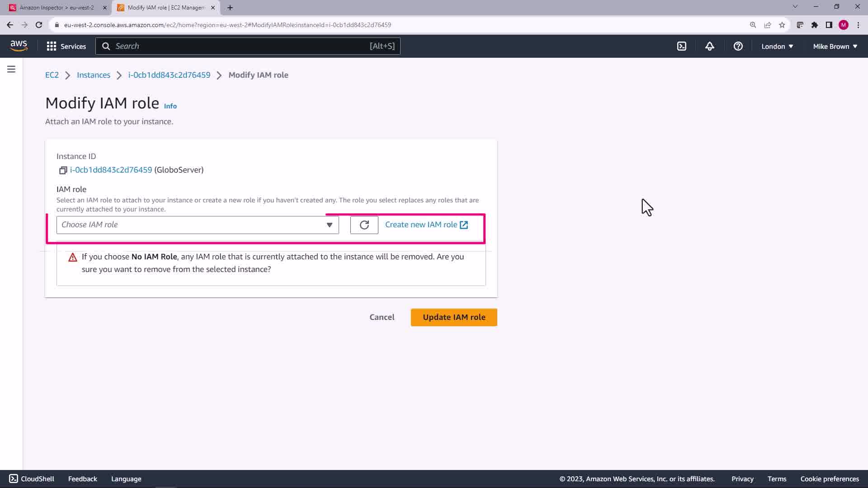Click the IAM role refresh button
Viewport: 868px width, 488px height.
pyautogui.click(x=364, y=225)
